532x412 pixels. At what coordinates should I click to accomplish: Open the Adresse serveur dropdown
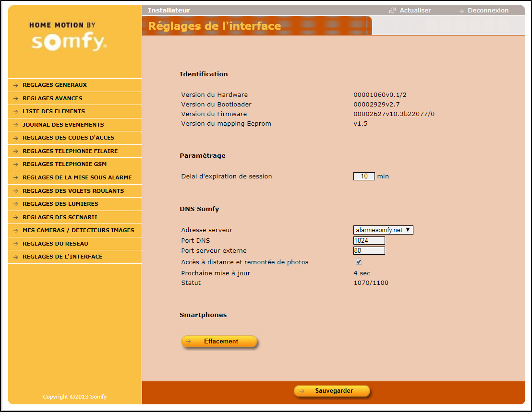tap(383, 230)
